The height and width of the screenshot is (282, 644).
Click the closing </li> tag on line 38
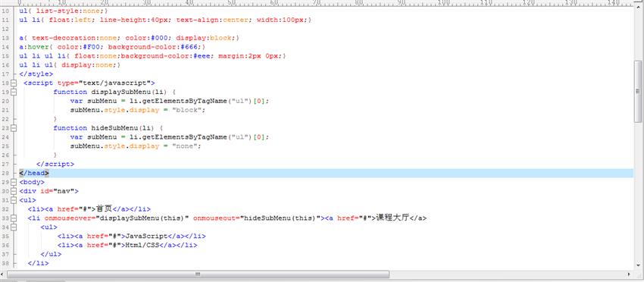coord(38,263)
